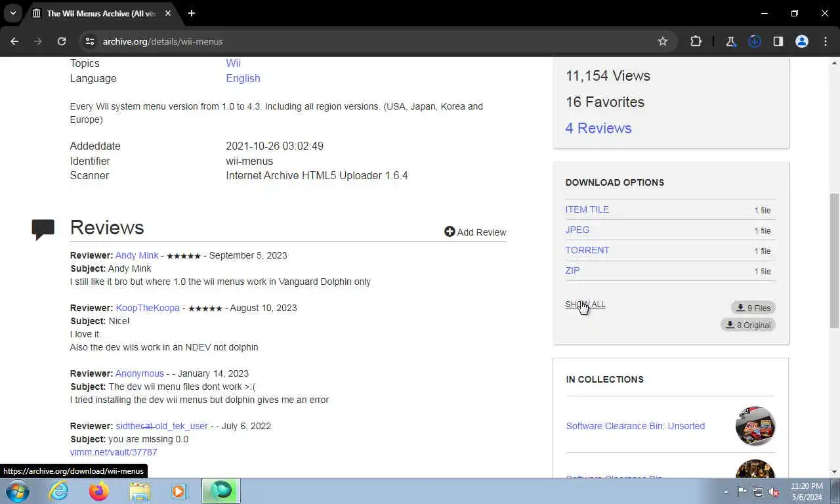
Task: Open the taskbar clock and date
Action: pyautogui.click(x=807, y=492)
